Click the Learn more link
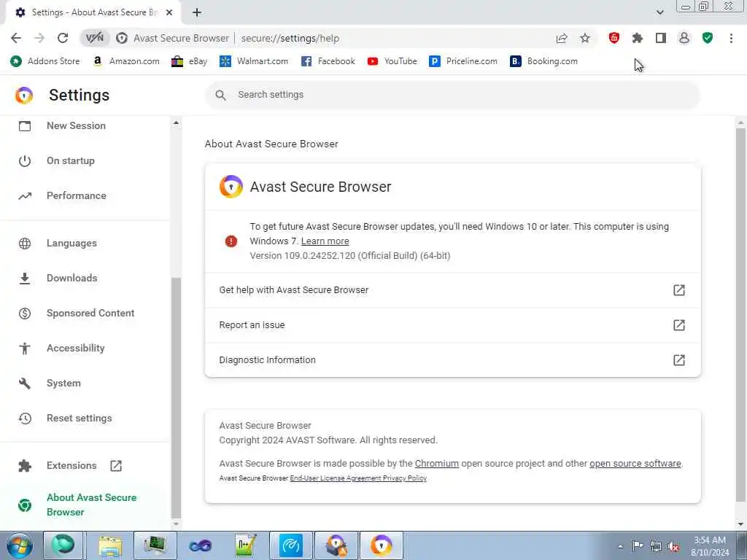 325,241
